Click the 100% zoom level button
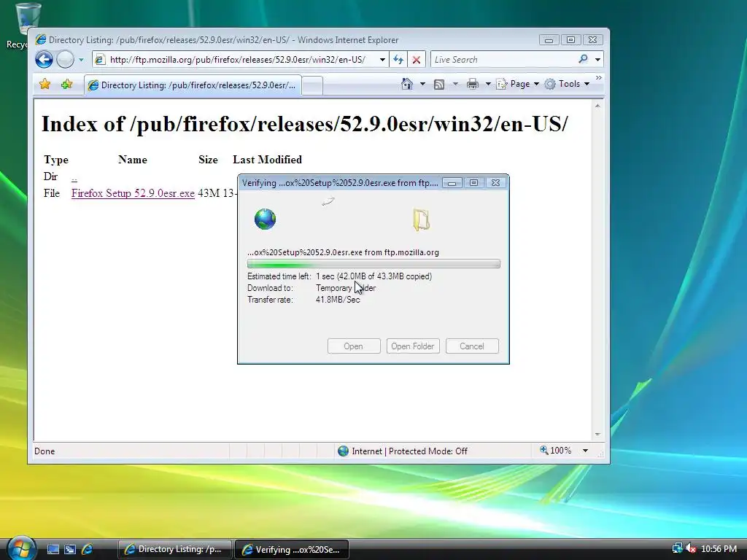Screen dimensions: 747x560 (x=555, y=451)
